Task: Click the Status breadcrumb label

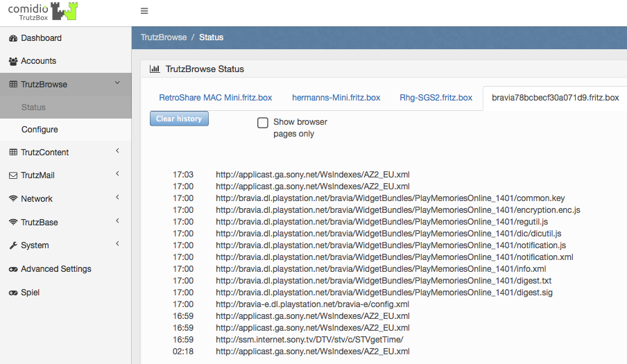Action: [211, 37]
